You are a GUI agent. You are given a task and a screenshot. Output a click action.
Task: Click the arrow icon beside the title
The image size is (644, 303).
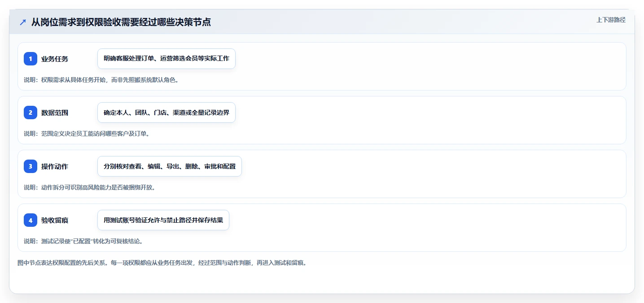point(23,22)
